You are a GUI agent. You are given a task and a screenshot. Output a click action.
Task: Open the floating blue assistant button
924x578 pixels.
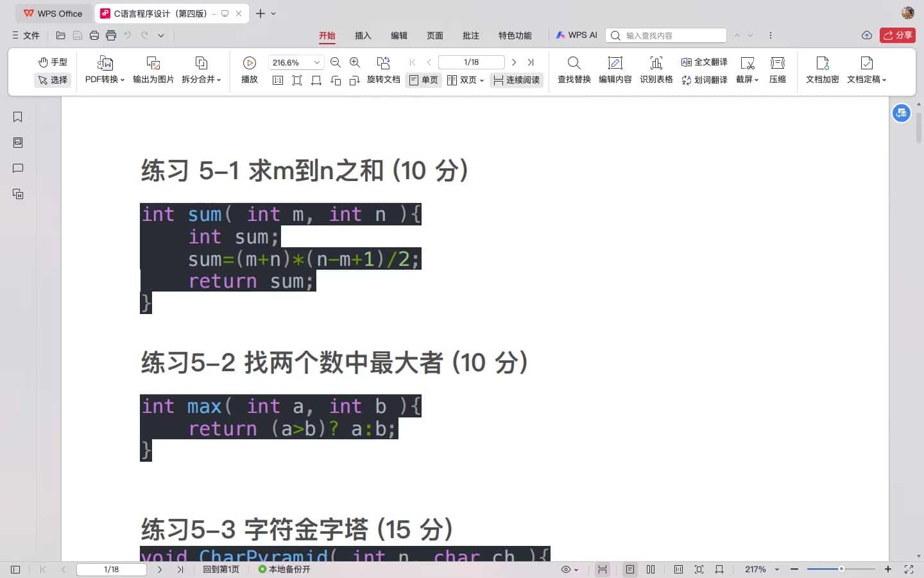pyautogui.click(x=902, y=114)
